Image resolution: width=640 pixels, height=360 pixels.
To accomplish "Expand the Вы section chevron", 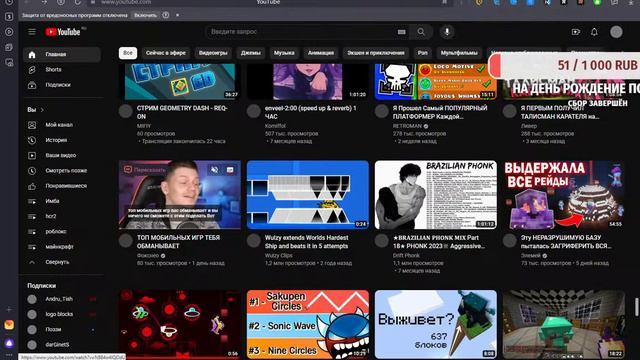I will pos(42,110).
